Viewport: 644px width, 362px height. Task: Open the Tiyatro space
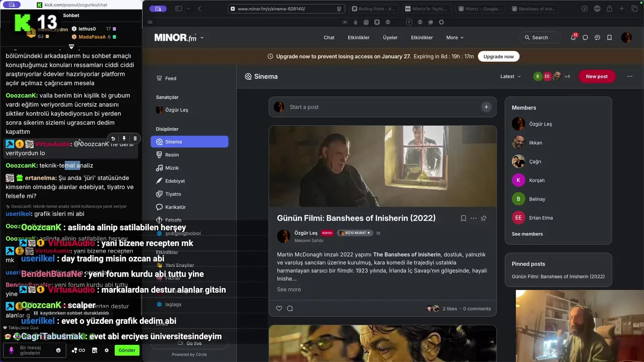tap(189, 194)
